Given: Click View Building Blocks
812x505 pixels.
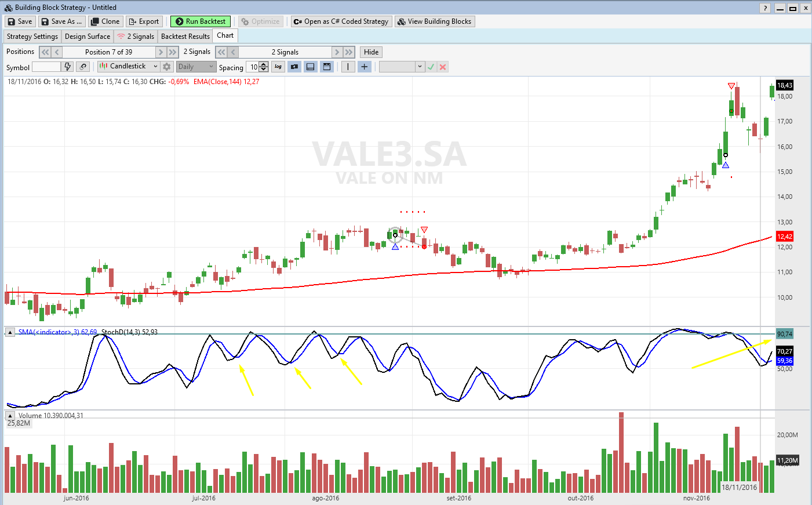Looking at the screenshot, I should pyautogui.click(x=434, y=21).
